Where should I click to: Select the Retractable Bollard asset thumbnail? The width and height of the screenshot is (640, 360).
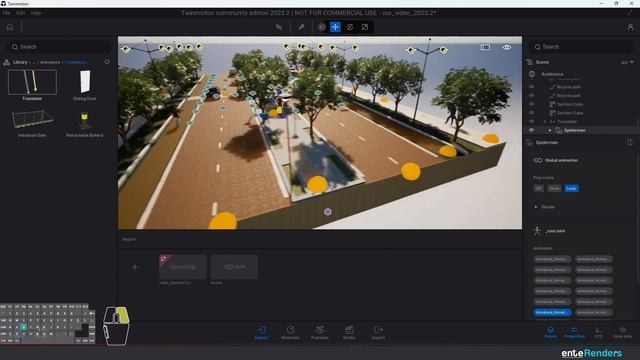click(x=84, y=121)
